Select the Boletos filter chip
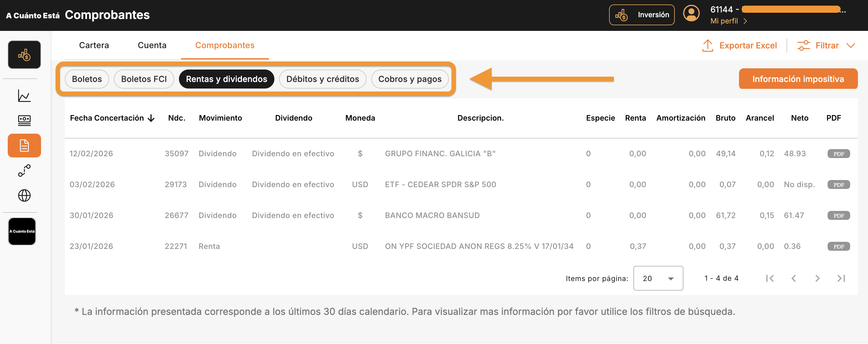 click(x=87, y=79)
